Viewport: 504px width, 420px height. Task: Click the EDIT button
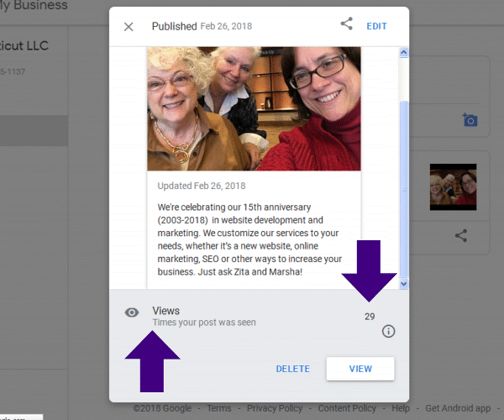(x=377, y=26)
